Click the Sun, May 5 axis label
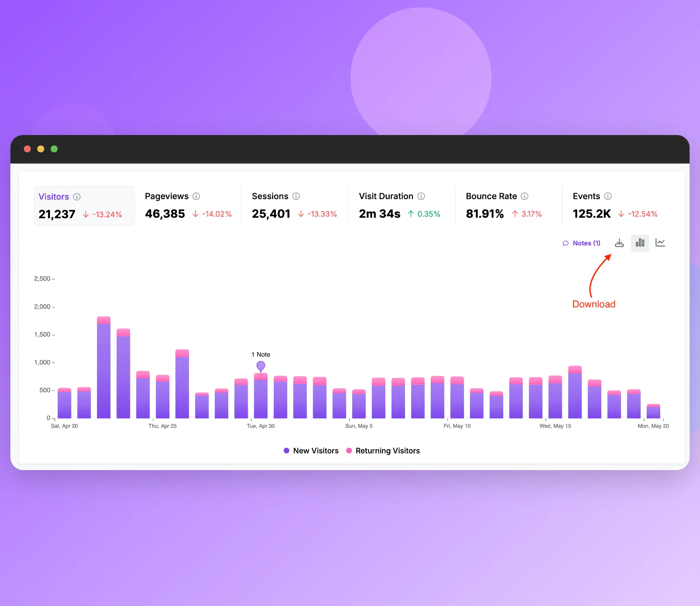Screen dimensions: 700x606 point(359,426)
